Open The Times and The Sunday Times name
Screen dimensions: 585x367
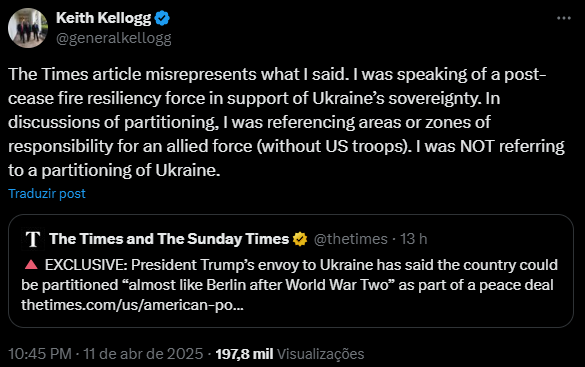169,239
